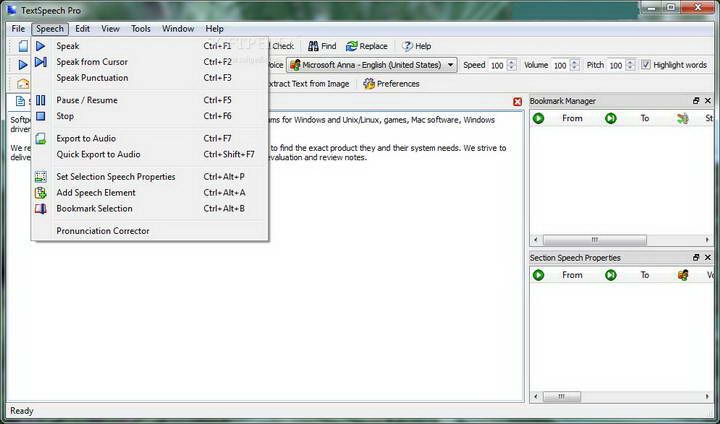Click the Pitch value field

point(616,65)
